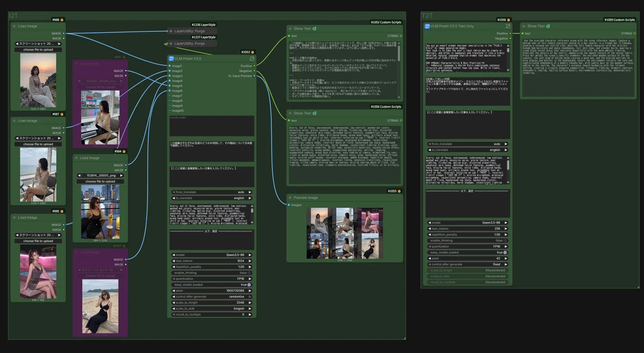Click the fox badge next to #1053

point(254,52)
